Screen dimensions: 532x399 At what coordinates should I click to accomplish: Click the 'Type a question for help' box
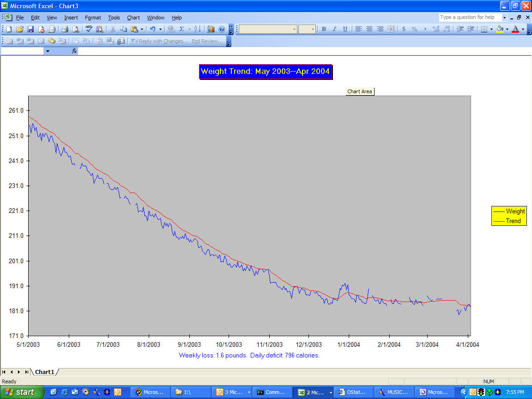pos(470,17)
